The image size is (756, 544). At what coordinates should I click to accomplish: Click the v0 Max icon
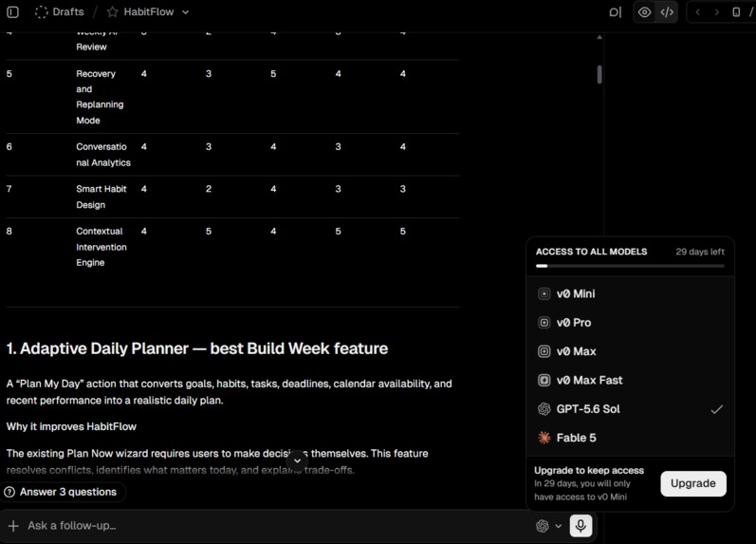(x=544, y=351)
